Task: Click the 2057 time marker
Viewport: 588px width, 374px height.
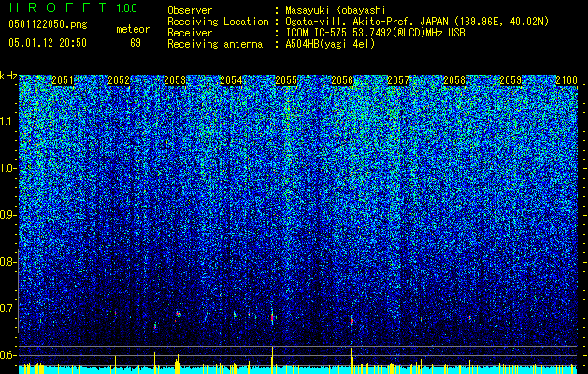Action: click(x=398, y=80)
